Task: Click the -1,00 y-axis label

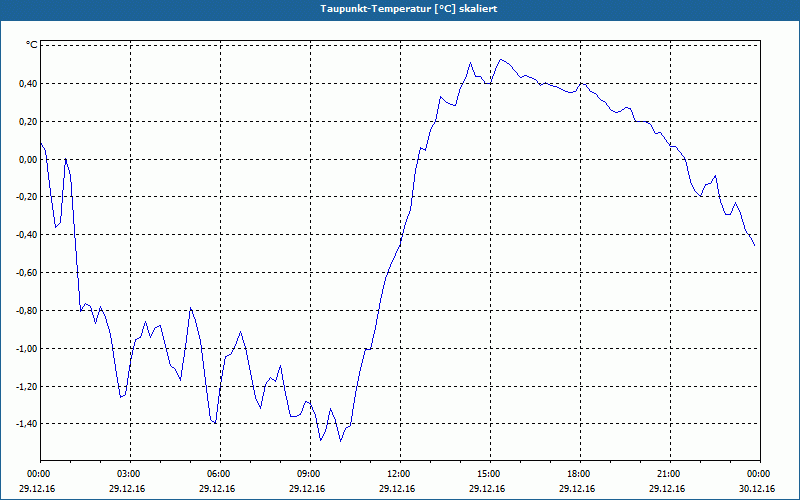Action: [27, 348]
